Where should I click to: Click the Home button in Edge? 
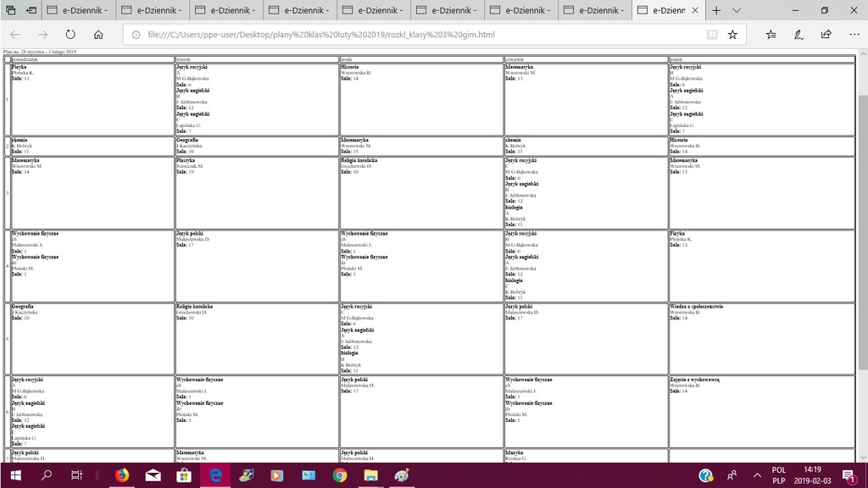[98, 35]
